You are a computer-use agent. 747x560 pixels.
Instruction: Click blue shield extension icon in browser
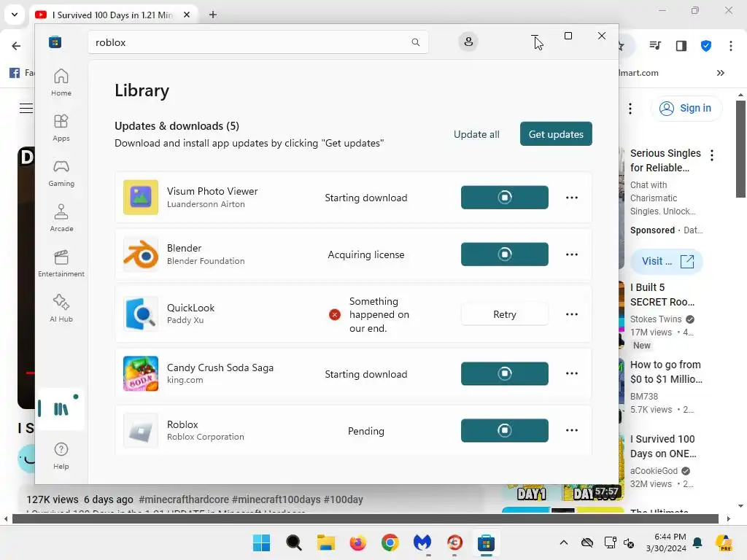[706, 46]
